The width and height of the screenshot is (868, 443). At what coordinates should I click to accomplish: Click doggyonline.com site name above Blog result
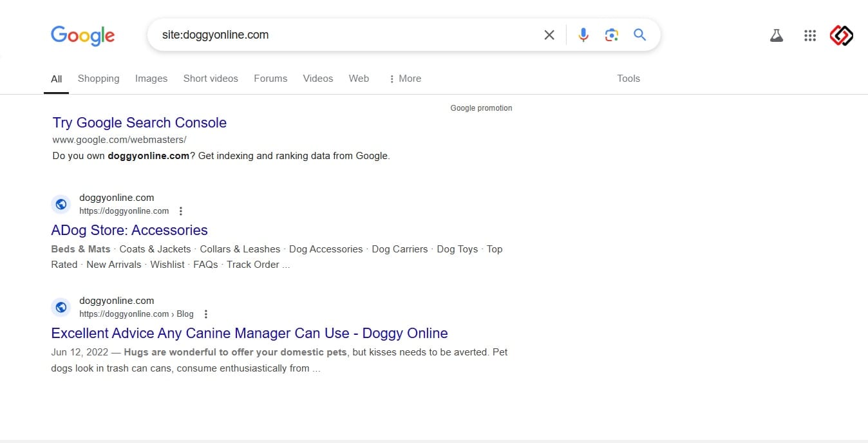[117, 301]
